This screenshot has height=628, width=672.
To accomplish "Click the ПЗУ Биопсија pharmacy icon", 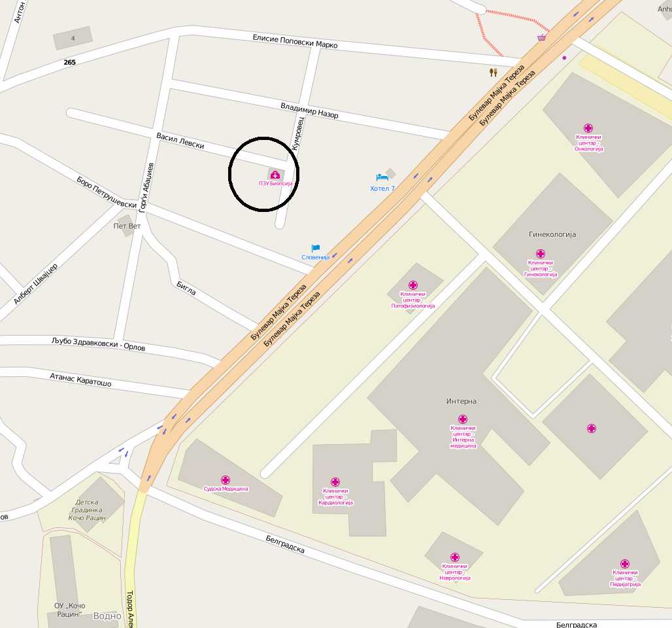I will 275,175.
